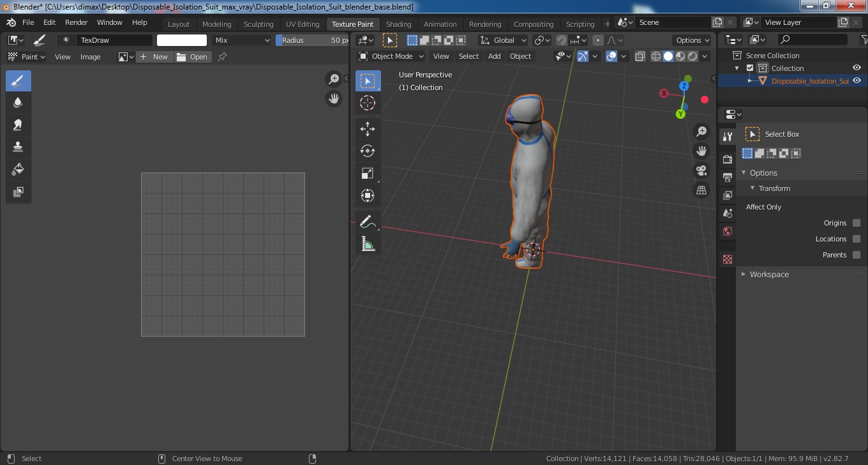Expand Disposable_Isolation_Sui object in outliner
Image resolution: width=868 pixels, height=465 pixels.
tap(750, 81)
